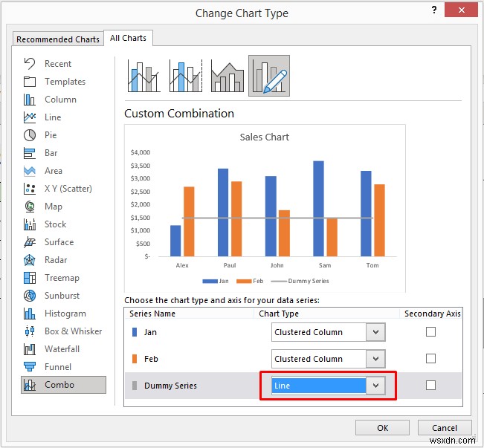Click the Line label in category list
Image resolution: width=484 pixels, height=448 pixels.
(x=53, y=117)
